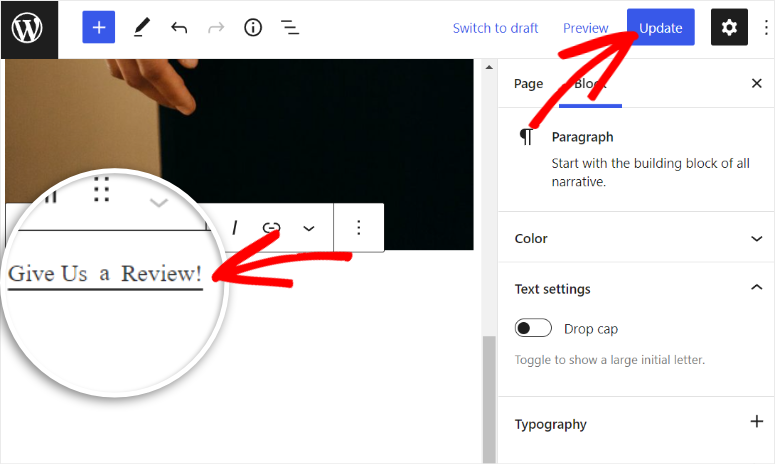Click the blue Update button
This screenshot has height=464, width=775.
click(660, 28)
